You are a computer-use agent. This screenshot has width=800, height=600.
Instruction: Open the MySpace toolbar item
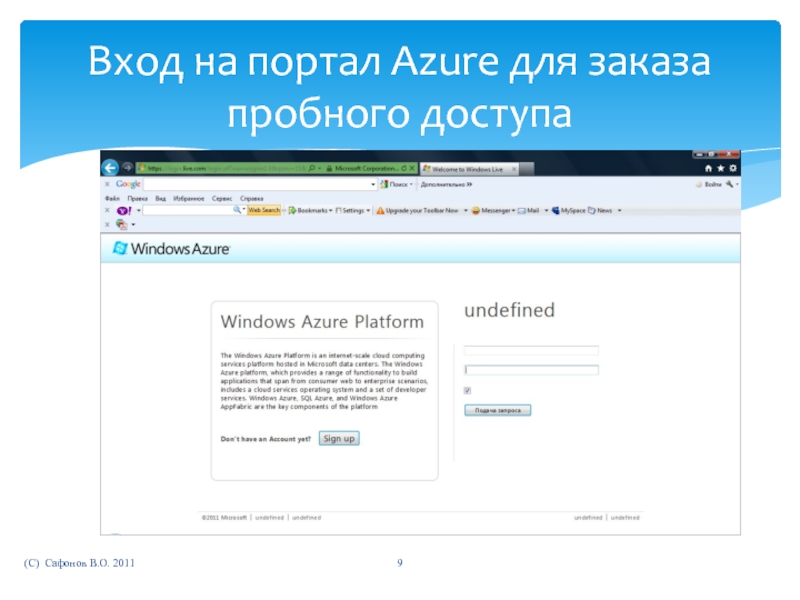click(x=568, y=210)
